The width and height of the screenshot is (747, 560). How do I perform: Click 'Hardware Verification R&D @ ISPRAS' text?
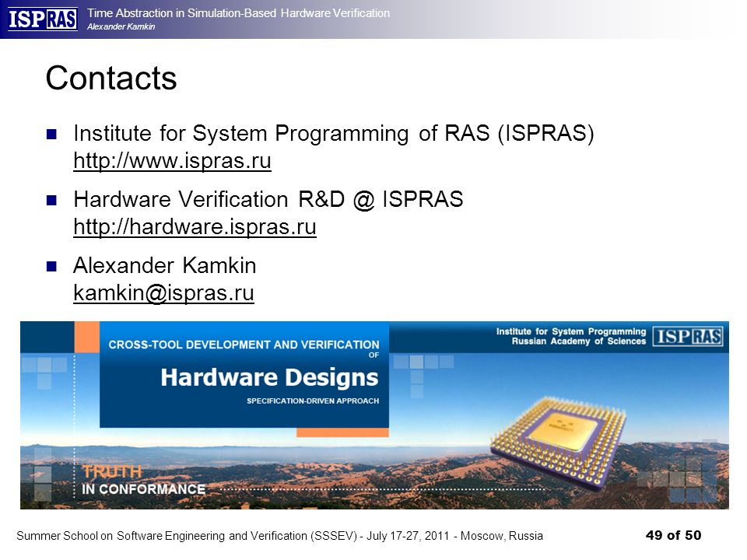point(268,199)
